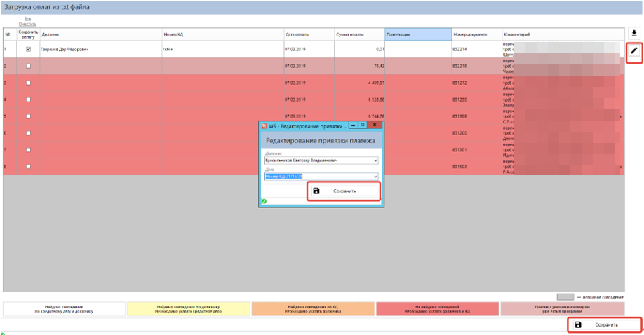The image size is (644, 335).
Task: Check the save-payment box in row 8
Action: pos(28,166)
